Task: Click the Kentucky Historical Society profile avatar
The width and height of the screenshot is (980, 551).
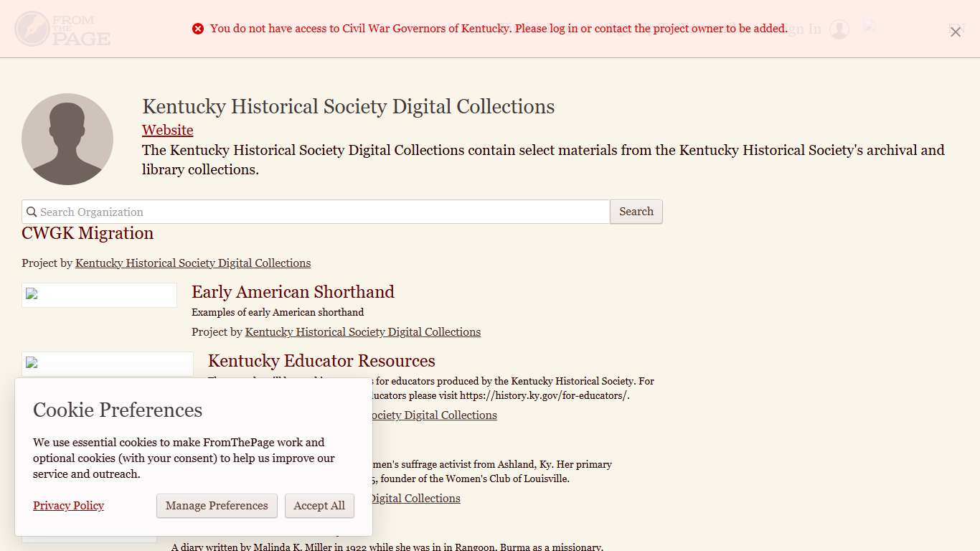Action: point(67,139)
